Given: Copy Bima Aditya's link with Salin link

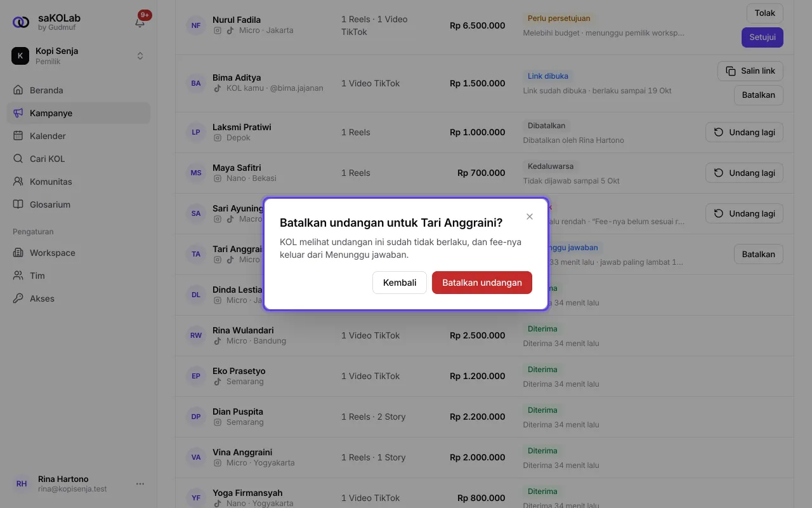Looking at the screenshot, I should (750, 71).
